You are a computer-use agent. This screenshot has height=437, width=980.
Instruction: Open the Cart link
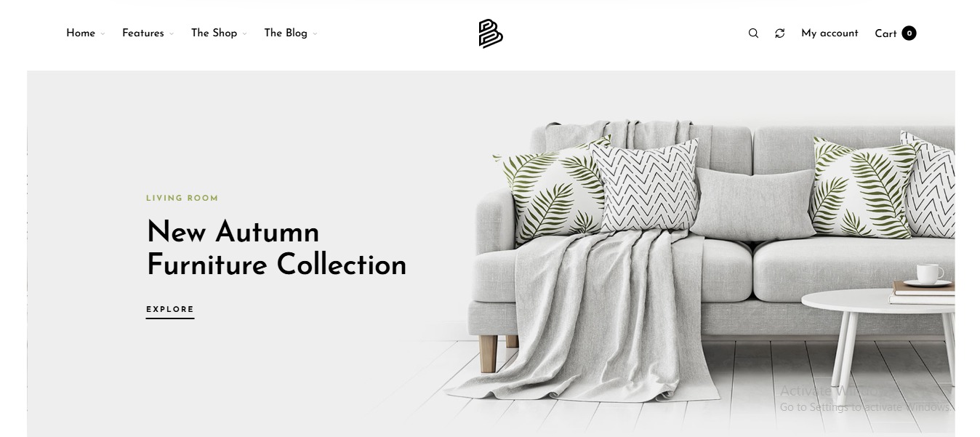pos(885,33)
